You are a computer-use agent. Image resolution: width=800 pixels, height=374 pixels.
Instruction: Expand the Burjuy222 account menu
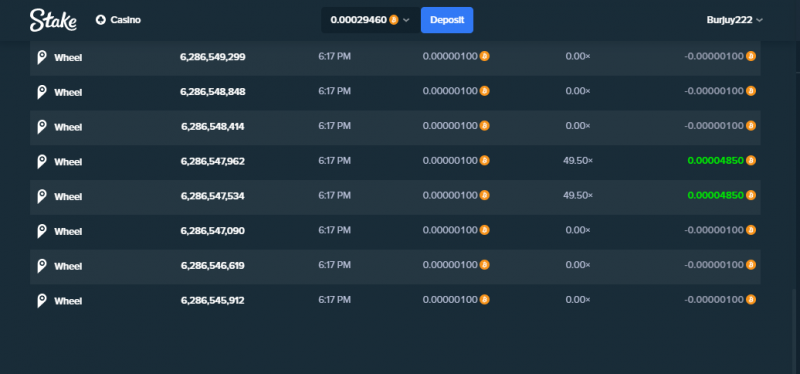pyautogui.click(x=735, y=20)
